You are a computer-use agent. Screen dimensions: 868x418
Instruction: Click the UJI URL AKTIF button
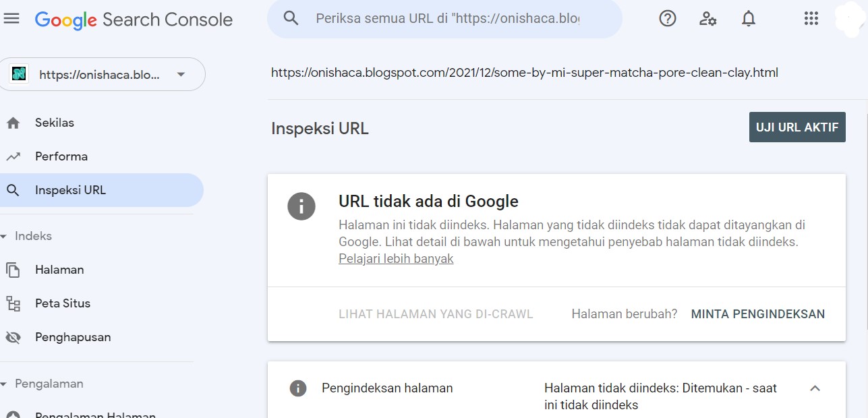click(797, 127)
